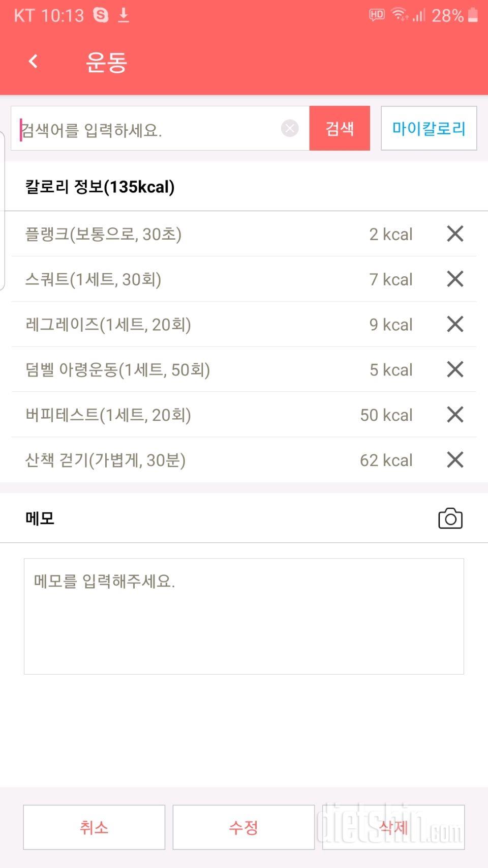Viewport: 488px width, 868px height.
Task: Tap the 취소 cancel button
Action: [x=94, y=827]
